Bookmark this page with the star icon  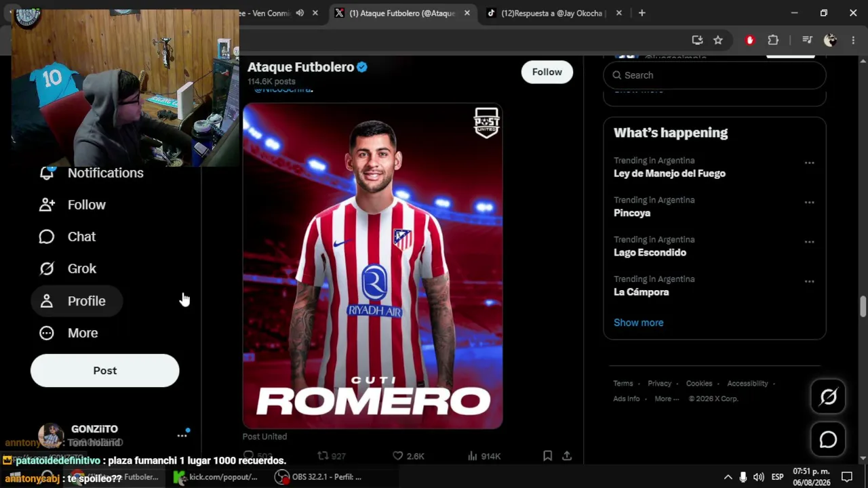(718, 40)
